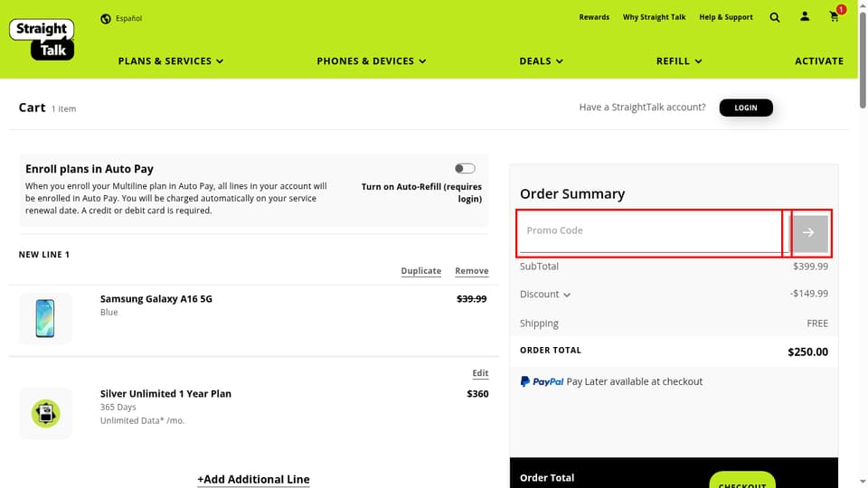
Task: Click Turn on Auto-Refill label
Action: [x=421, y=192]
